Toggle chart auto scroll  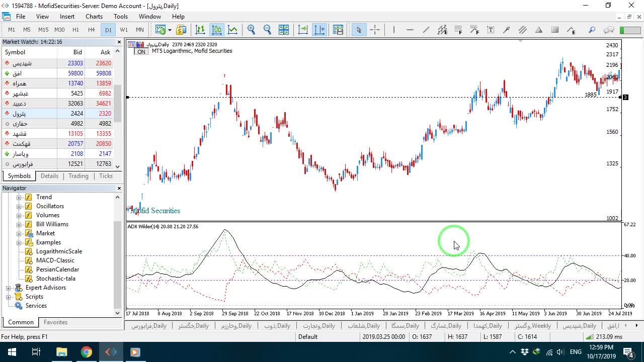pos(303,30)
